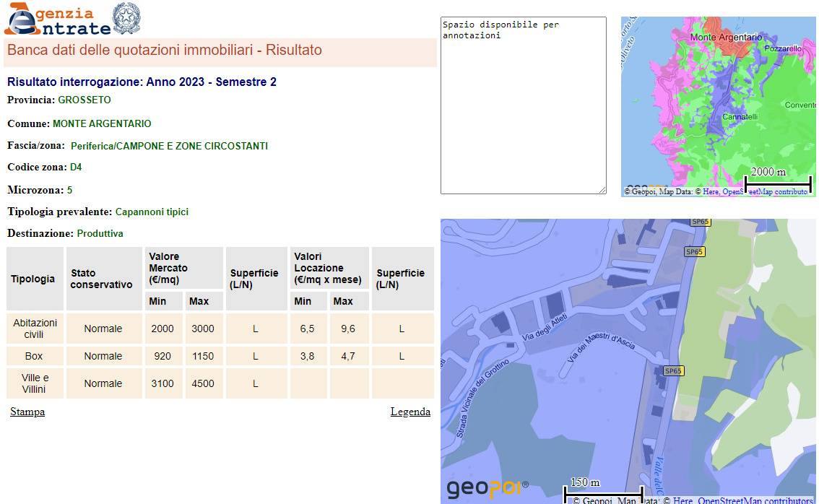Click the Italian Republic emblem icon
The image size is (819, 504).
pyautogui.click(x=127, y=19)
